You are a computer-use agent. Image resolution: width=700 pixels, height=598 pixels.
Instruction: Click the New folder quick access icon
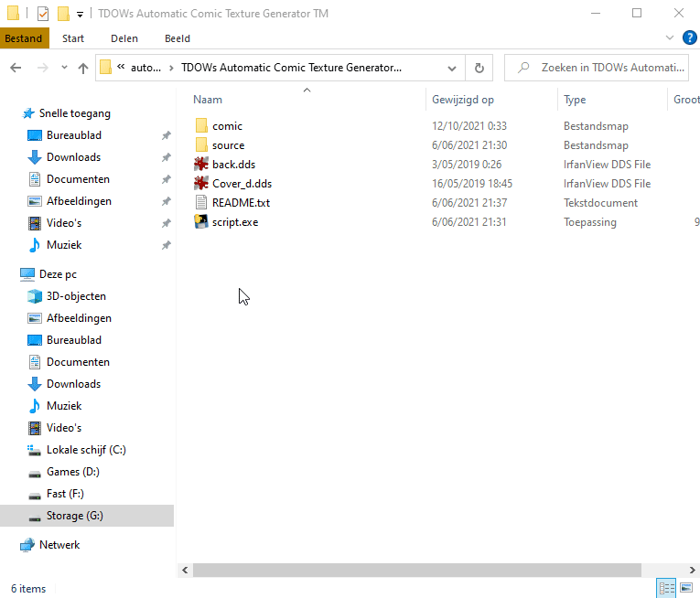point(63,14)
